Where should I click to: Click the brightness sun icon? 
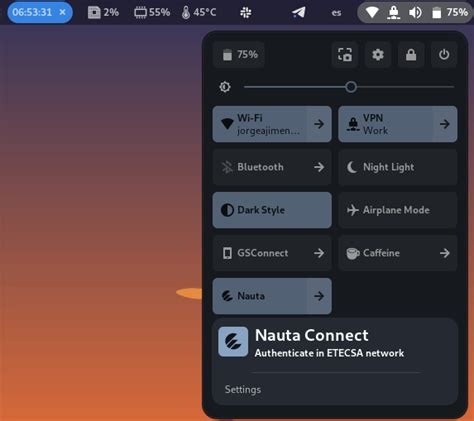(225, 87)
